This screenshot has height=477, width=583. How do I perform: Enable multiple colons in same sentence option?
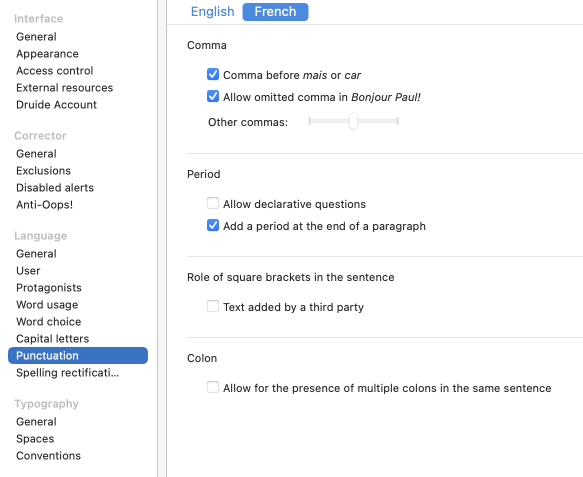[x=213, y=387]
